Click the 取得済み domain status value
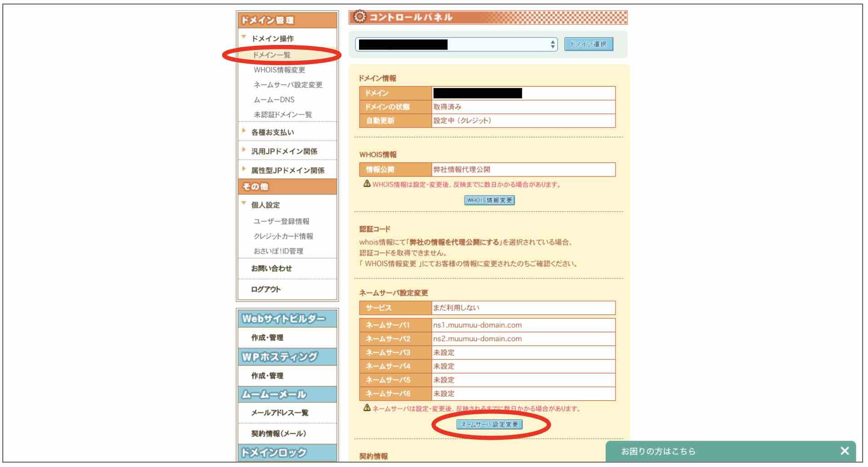 (x=447, y=107)
